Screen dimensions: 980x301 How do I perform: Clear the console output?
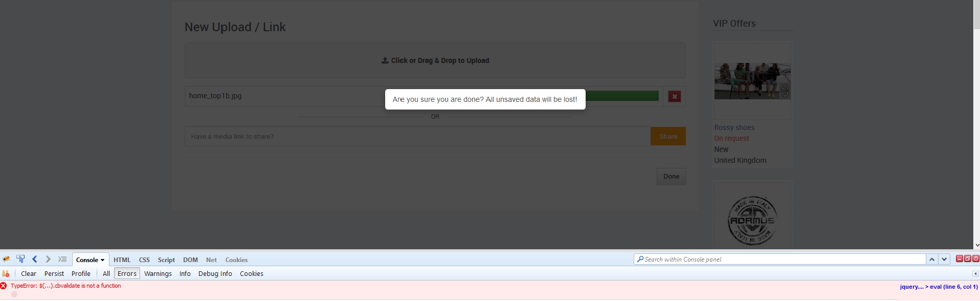pos(29,274)
